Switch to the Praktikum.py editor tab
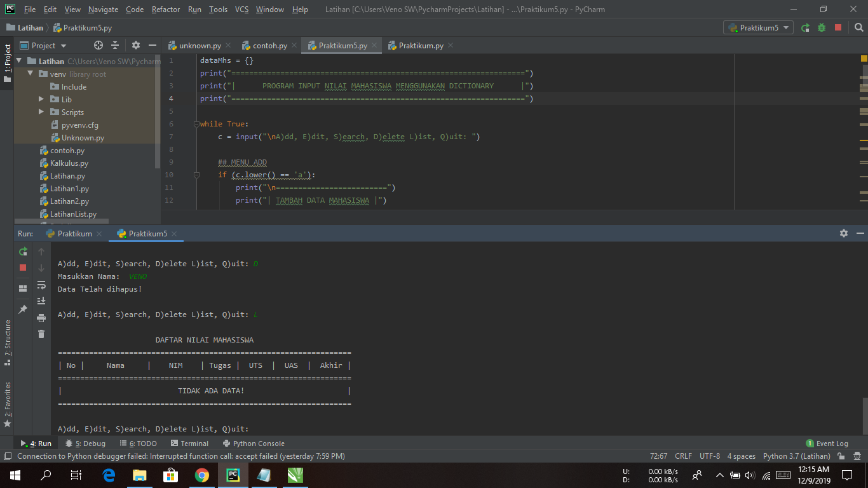Image resolution: width=868 pixels, height=488 pixels. tap(421, 46)
